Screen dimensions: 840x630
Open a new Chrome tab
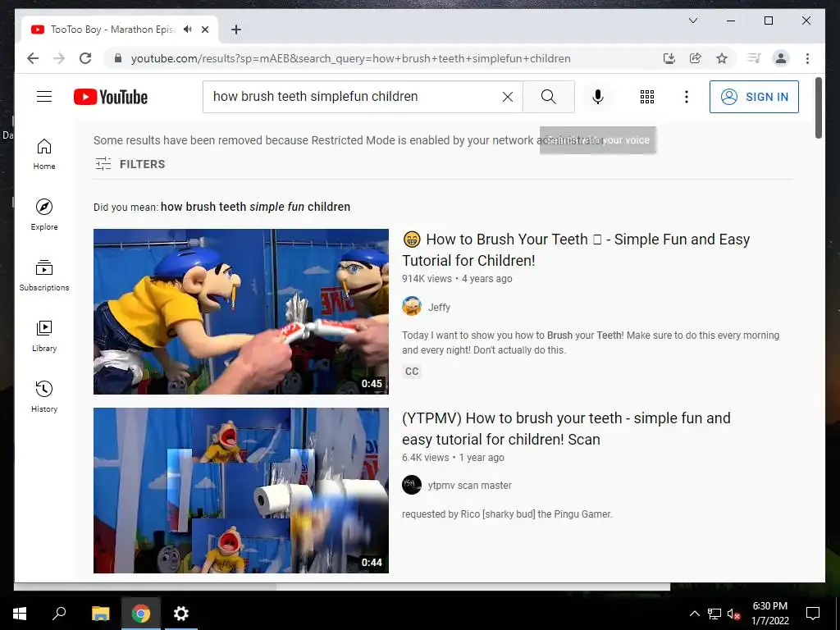pos(236,30)
